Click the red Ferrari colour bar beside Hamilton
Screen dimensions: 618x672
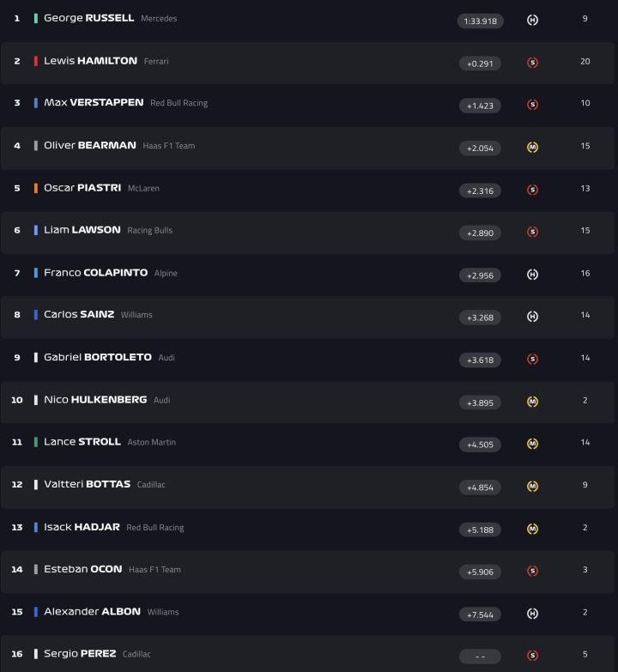pos(35,61)
